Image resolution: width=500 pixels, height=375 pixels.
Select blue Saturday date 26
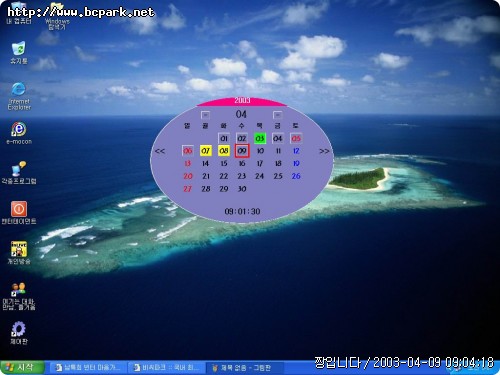pos(296,176)
